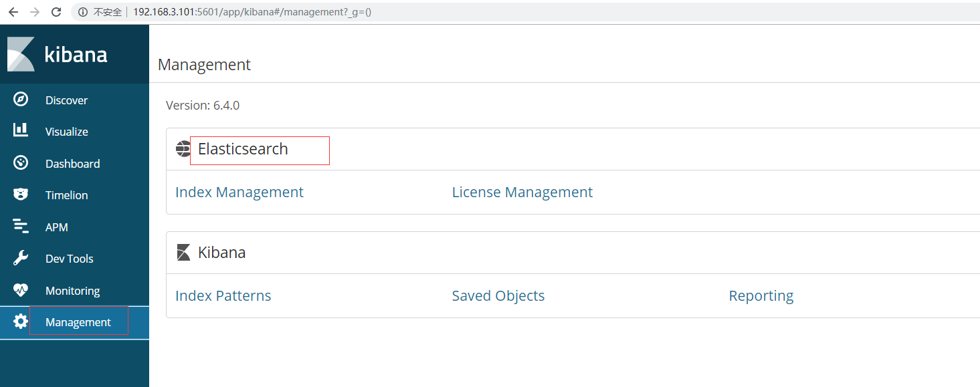Click the Visualize bar chart icon
The image size is (980, 387).
21,131
